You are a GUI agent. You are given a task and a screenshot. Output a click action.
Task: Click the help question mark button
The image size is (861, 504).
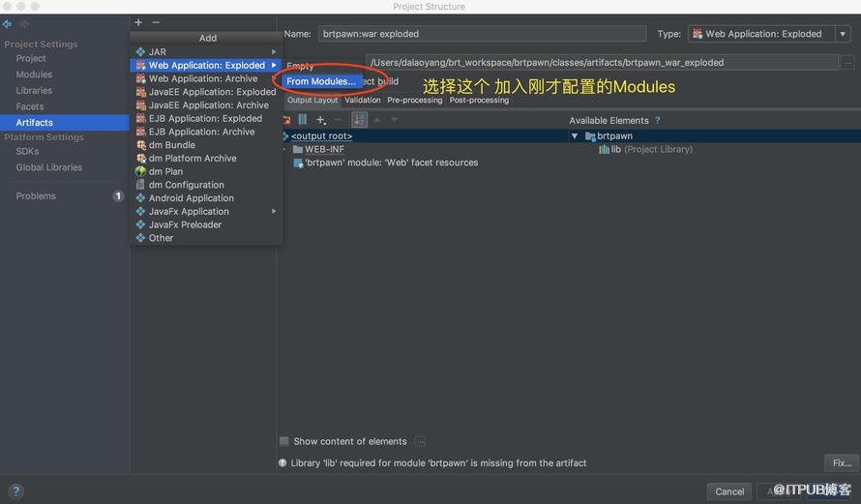click(x=15, y=490)
